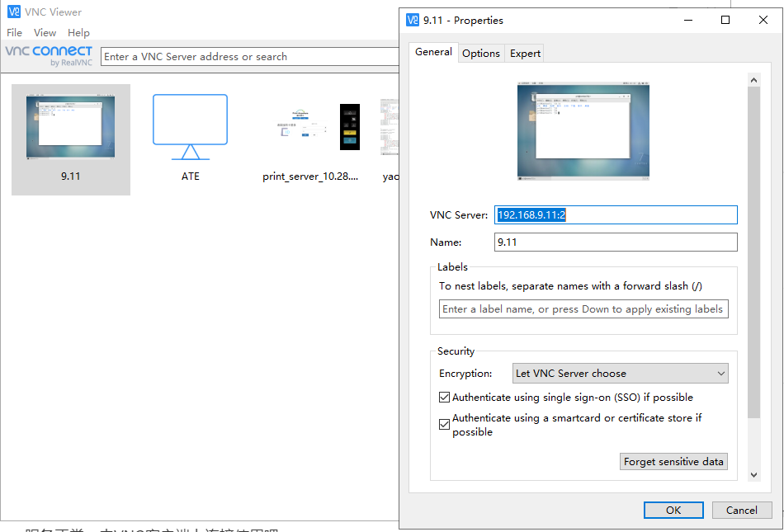Minimize the Properties dialog
The width and height of the screenshot is (784, 532).
tap(688, 20)
